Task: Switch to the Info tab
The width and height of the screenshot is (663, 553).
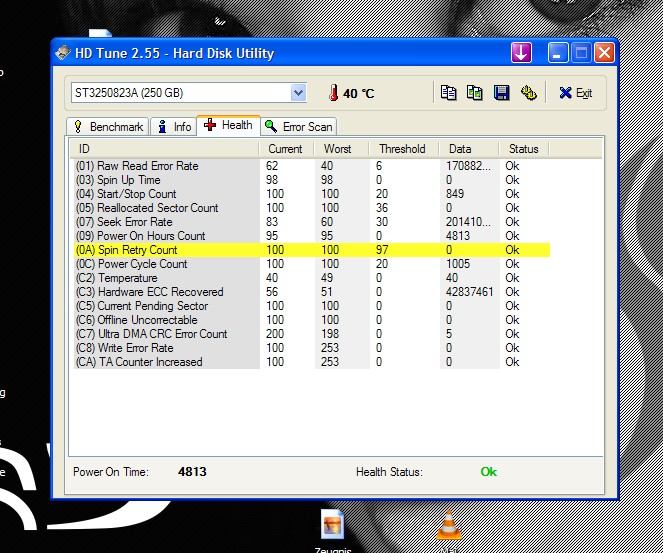Action: click(x=174, y=127)
